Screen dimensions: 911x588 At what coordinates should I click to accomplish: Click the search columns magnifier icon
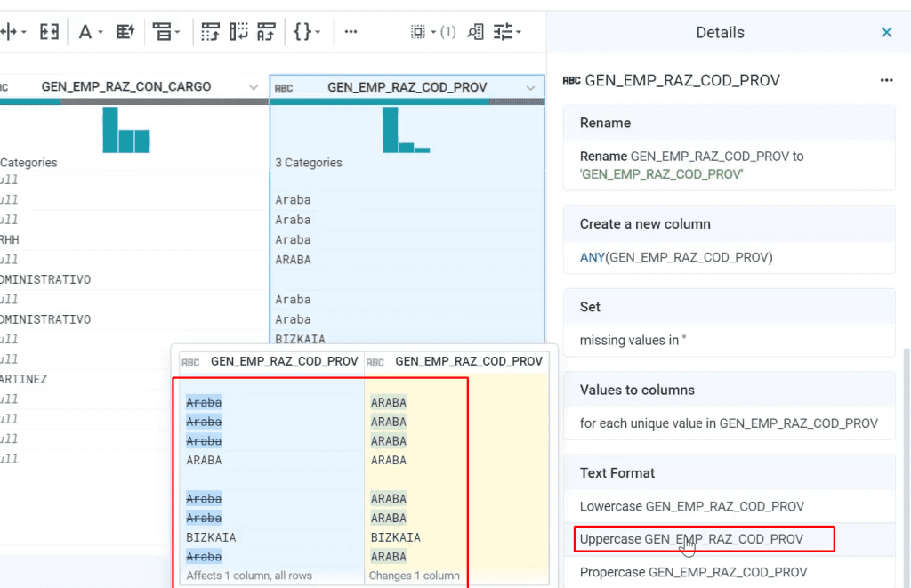pyautogui.click(x=475, y=31)
